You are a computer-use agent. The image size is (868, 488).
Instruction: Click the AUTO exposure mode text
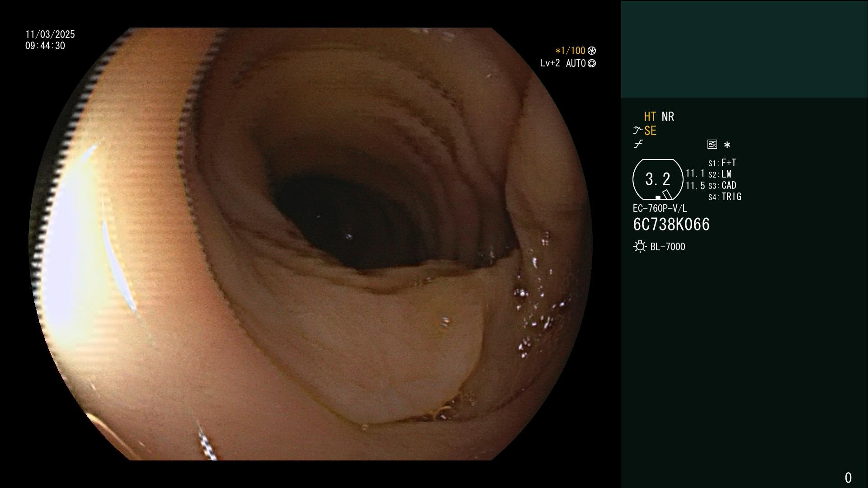(576, 63)
